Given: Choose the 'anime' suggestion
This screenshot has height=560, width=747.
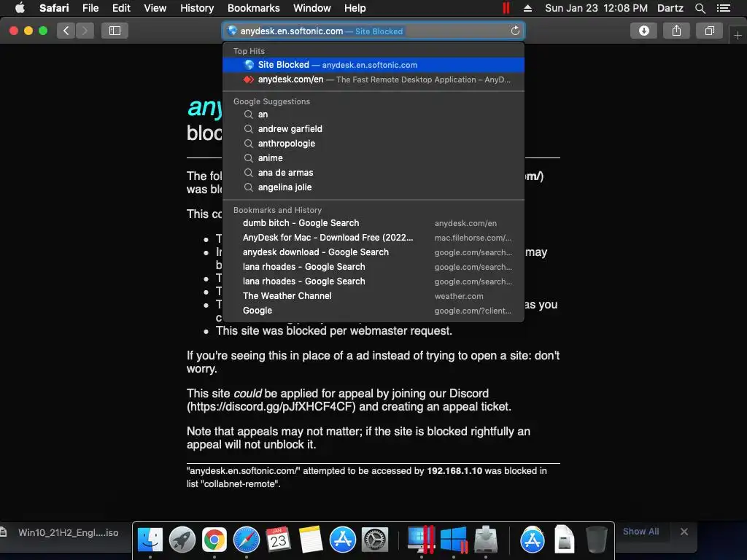Looking at the screenshot, I should coord(373,158).
